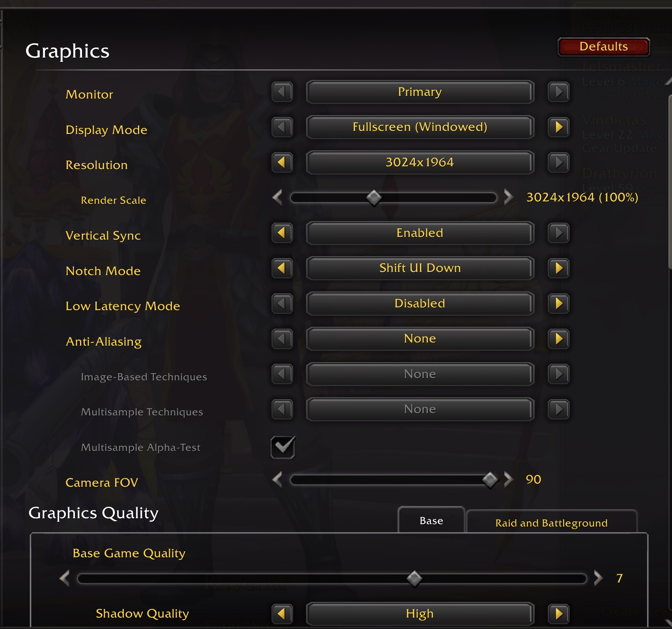The width and height of the screenshot is (672, 629).
Task: Decrease Camera FOV with left arrow
Action: pos(278,480)
